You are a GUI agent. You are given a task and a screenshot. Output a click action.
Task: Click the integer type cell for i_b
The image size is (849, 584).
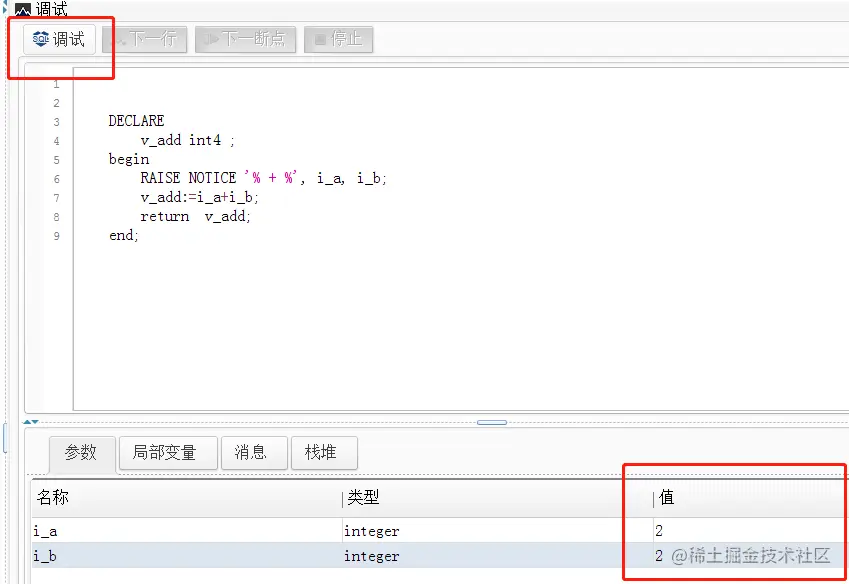click(x=497, y=556)
